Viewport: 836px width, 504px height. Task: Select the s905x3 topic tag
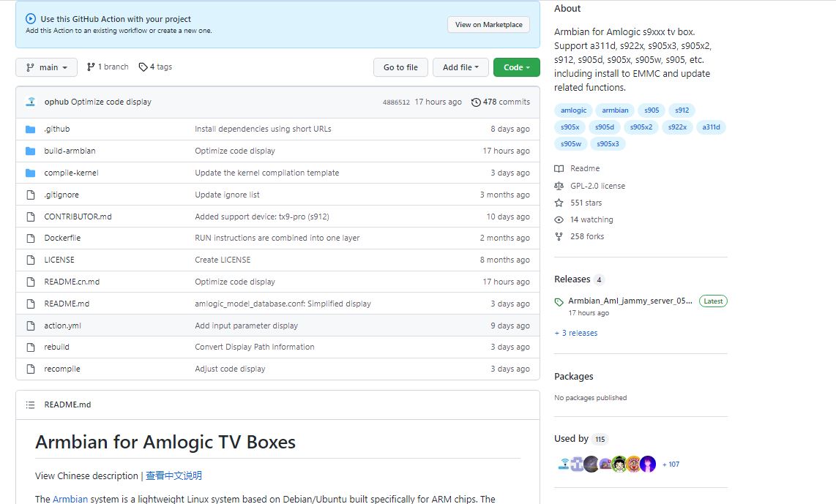point(608,144)
